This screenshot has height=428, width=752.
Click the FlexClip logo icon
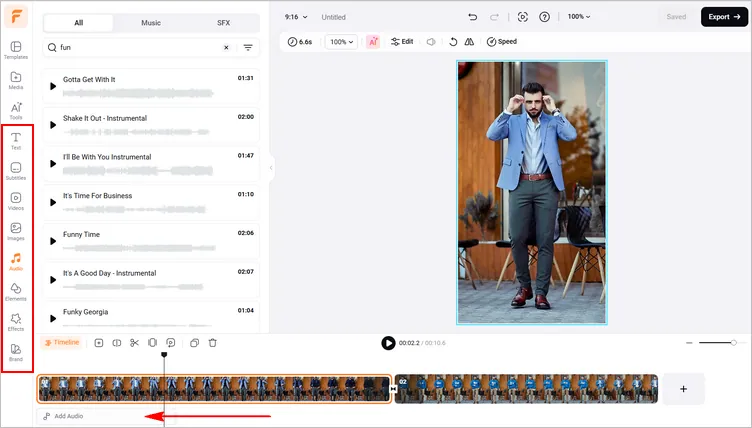pos(16,17)
